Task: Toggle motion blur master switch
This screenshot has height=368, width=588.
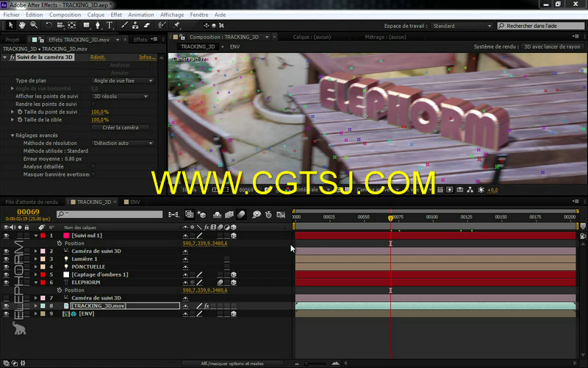Action: [x=241, y=214]
